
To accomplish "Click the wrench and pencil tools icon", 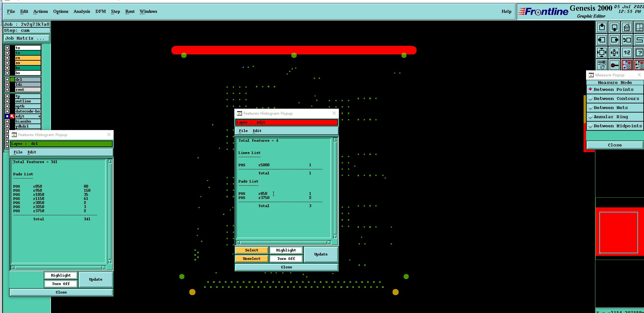I will [602, 65].
